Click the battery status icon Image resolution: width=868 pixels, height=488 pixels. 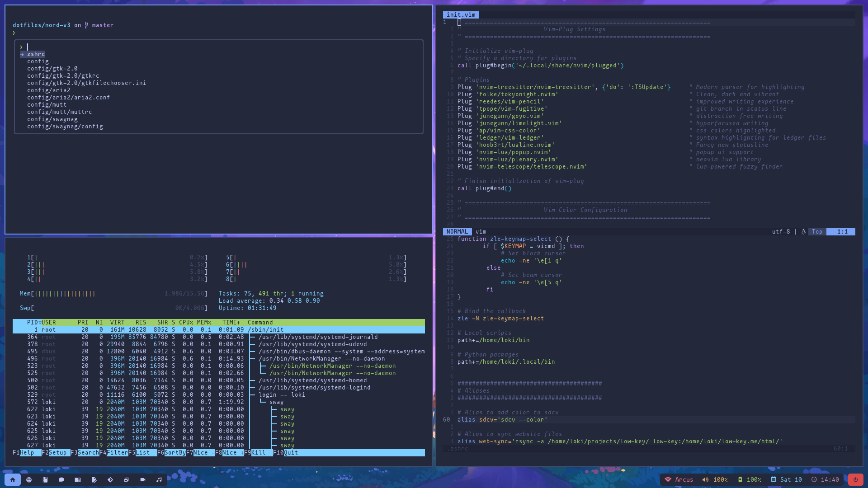click(740, 480)
